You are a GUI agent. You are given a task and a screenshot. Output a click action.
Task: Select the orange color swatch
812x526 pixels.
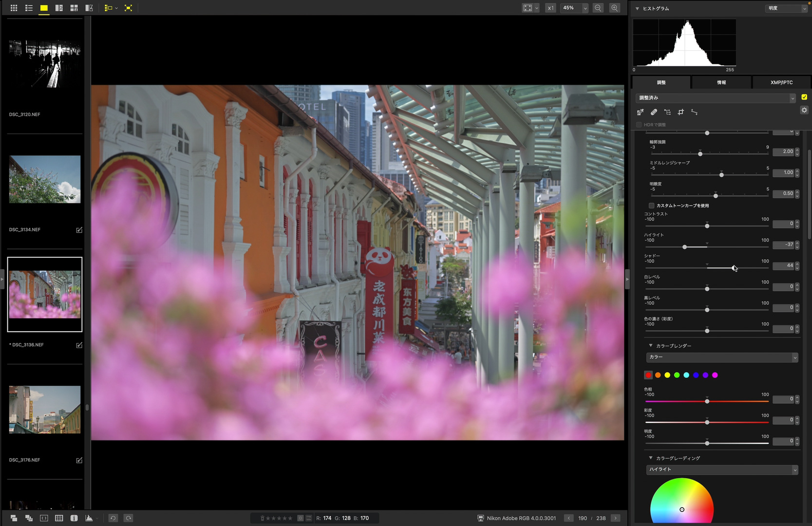658,375
